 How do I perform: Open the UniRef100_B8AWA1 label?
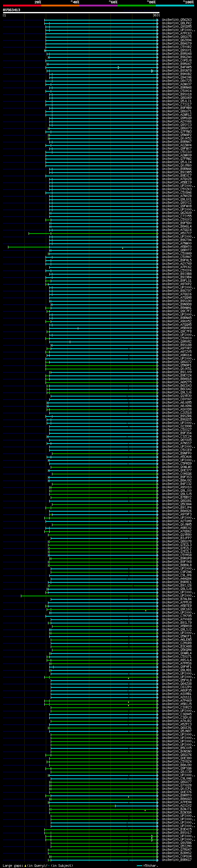point(177,308)
